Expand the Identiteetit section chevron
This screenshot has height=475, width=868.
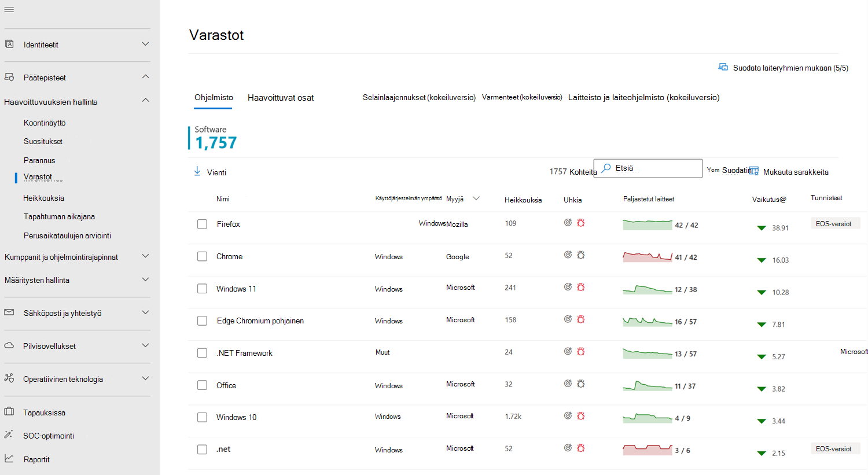point(145,44)
